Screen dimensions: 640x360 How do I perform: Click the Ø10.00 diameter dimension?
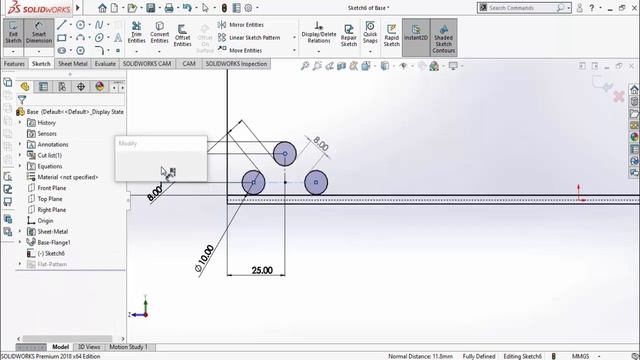pos(204,259)
